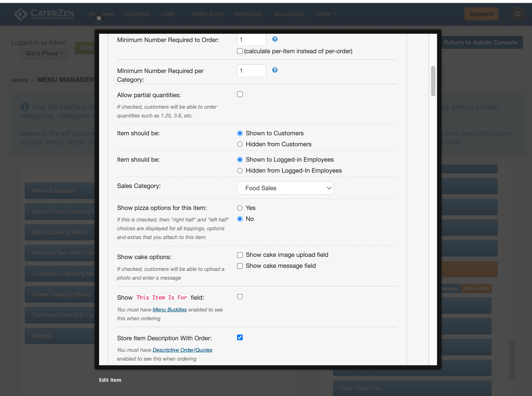Screen dimensions: 532x396
Task: Uncheck Store Item Description With Order
Action: click(240, 338)
